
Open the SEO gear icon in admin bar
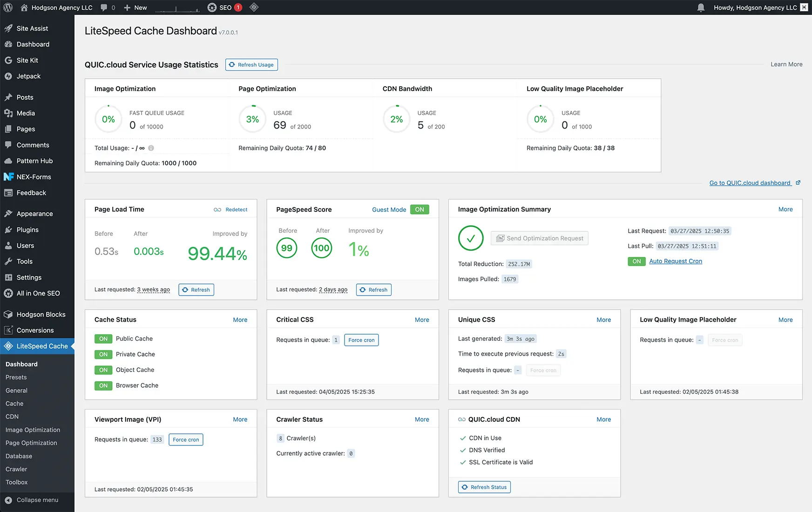(x=212, y=7)
